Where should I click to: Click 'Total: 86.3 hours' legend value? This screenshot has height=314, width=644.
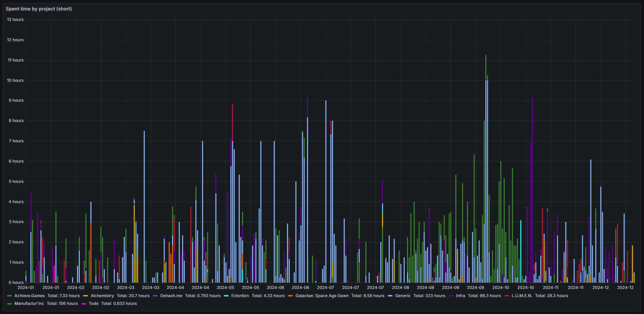[484, 296]
